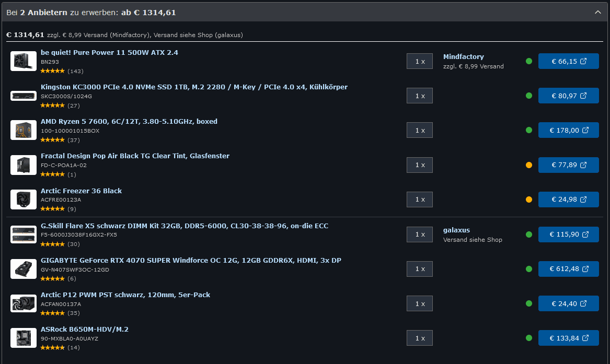Screen dimensions: 610x364
Task: Click the quantity box for Fractal Design Pop Air
Action: click(x=420, y=165)
